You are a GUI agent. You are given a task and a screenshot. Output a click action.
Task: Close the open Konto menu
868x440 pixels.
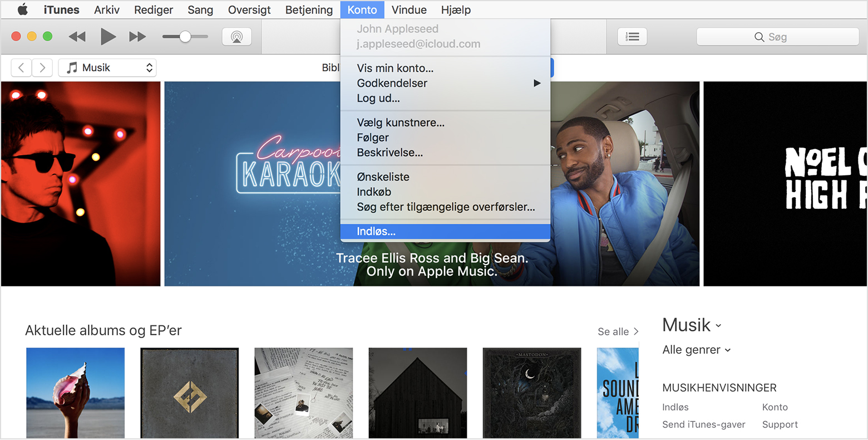pyautogui.click(x=362, y=9)
